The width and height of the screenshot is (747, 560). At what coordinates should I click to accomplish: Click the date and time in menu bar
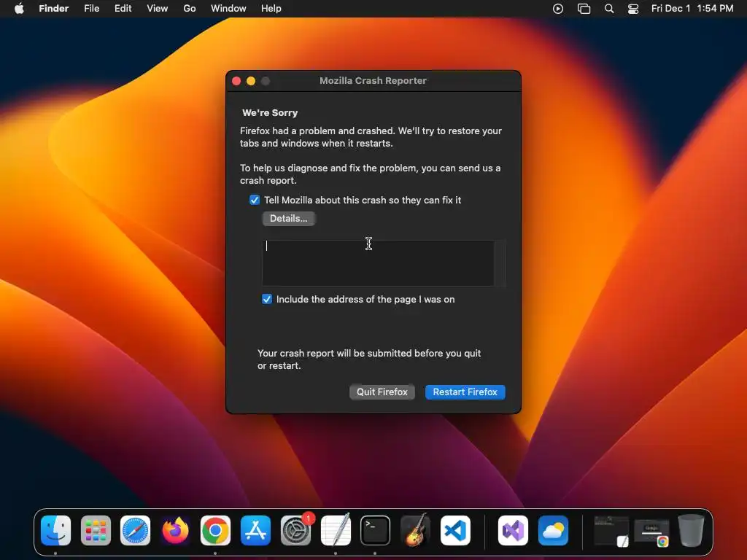pos(692,9)
